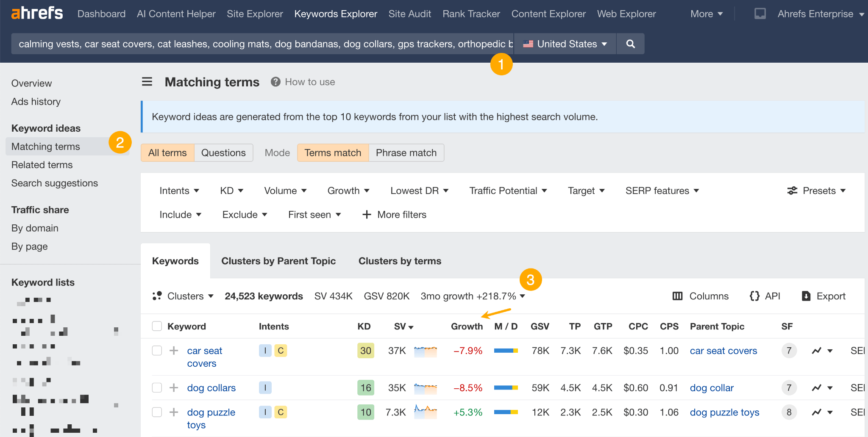Open the Presets panel icon

(793, 191)
